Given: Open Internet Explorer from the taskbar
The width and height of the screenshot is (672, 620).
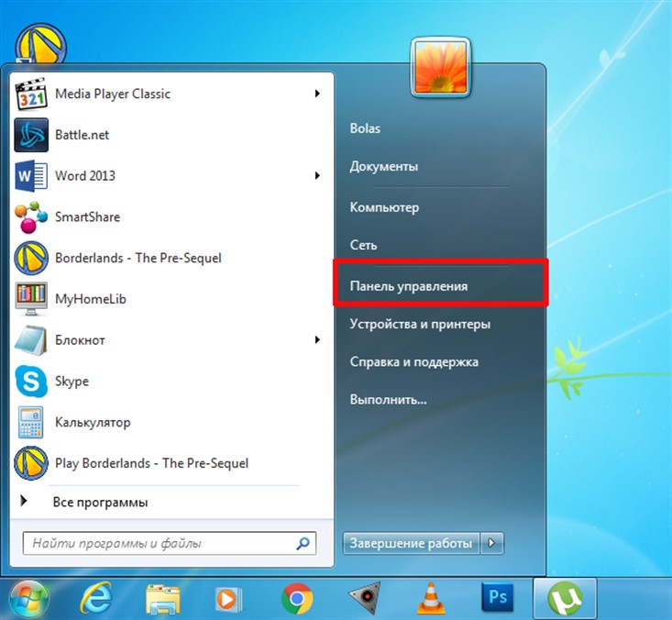Looking at the screenshot, I should pos(96,598).
